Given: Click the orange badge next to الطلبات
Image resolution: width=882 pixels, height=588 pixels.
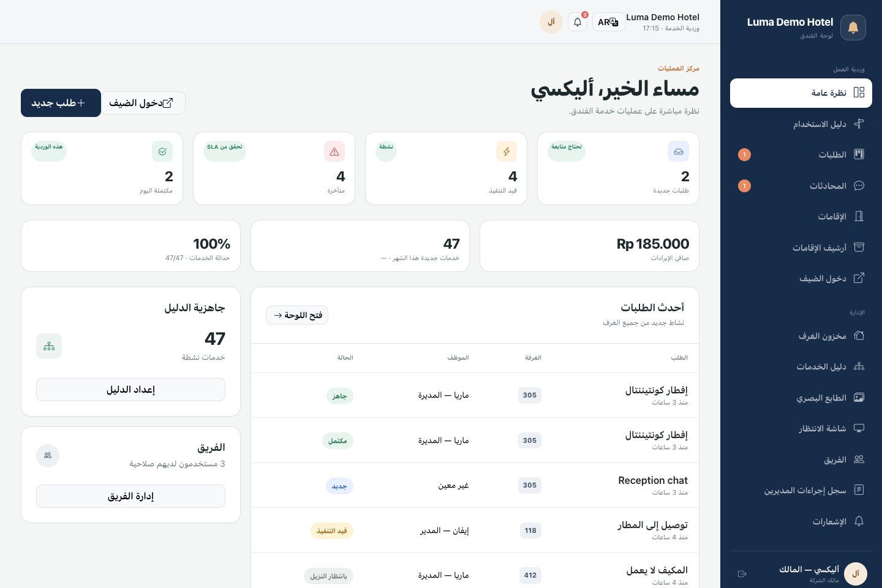Looking at the screenshot, I should coord(744,154).
